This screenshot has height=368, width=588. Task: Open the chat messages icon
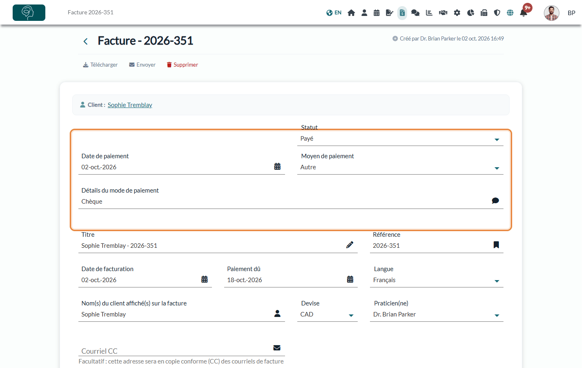tap(415, 13)
